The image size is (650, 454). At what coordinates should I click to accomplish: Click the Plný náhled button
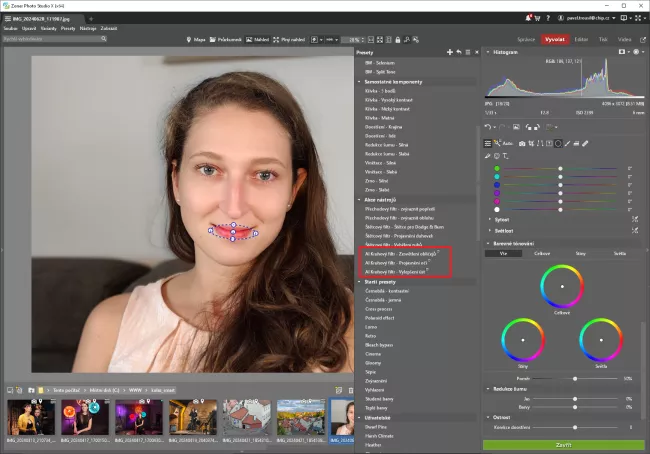tap(288, 39)
